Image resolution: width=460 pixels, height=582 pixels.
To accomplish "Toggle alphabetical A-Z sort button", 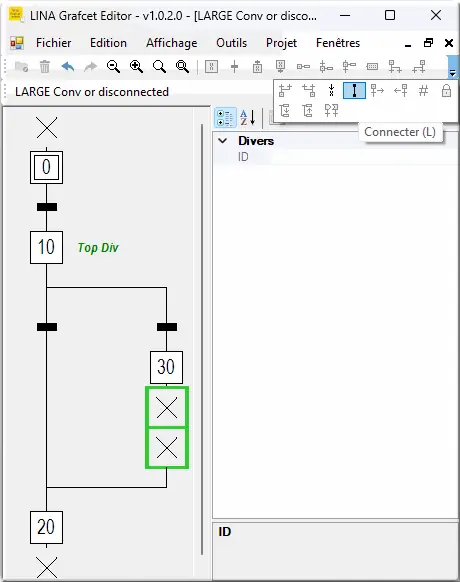I will 248,118.
